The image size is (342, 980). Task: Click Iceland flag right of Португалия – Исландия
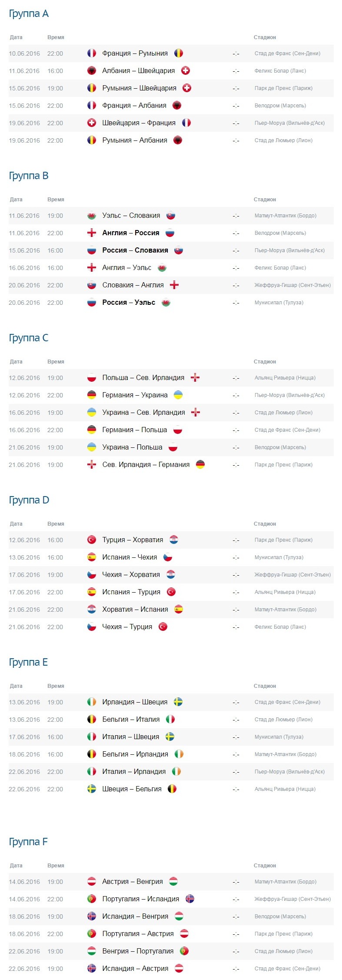(x=190, y=899)
